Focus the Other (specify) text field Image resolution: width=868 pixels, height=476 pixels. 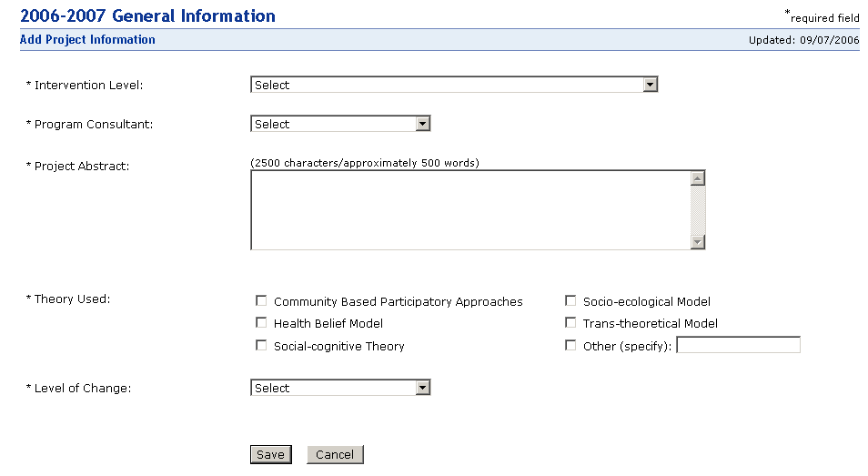738,345
